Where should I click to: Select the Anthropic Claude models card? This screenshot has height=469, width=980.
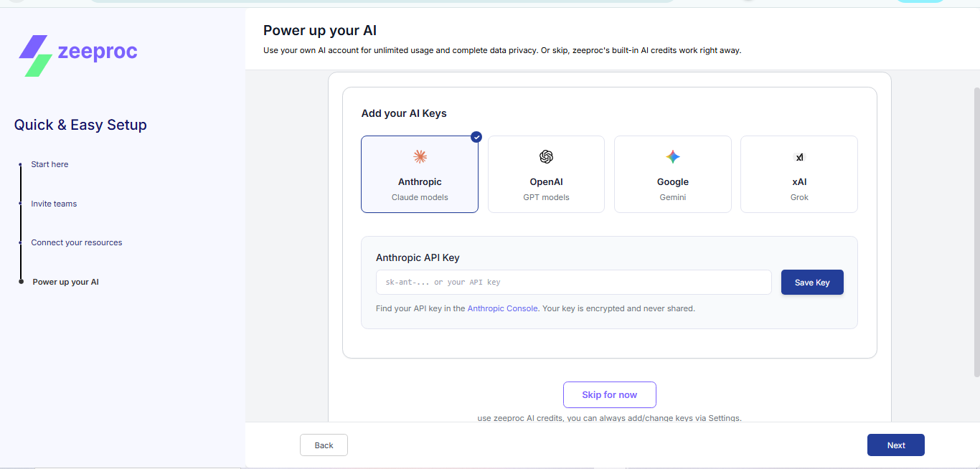(x=420, y=174)
